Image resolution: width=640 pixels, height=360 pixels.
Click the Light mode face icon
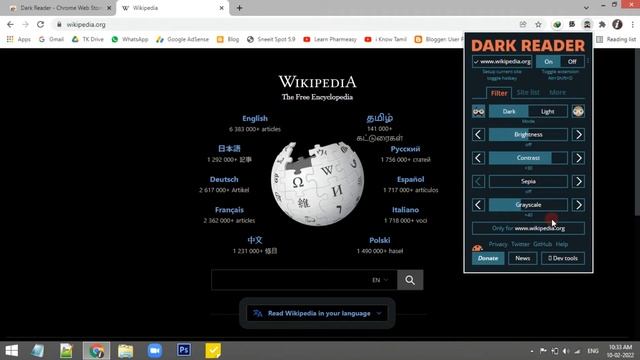click(578, 111)
